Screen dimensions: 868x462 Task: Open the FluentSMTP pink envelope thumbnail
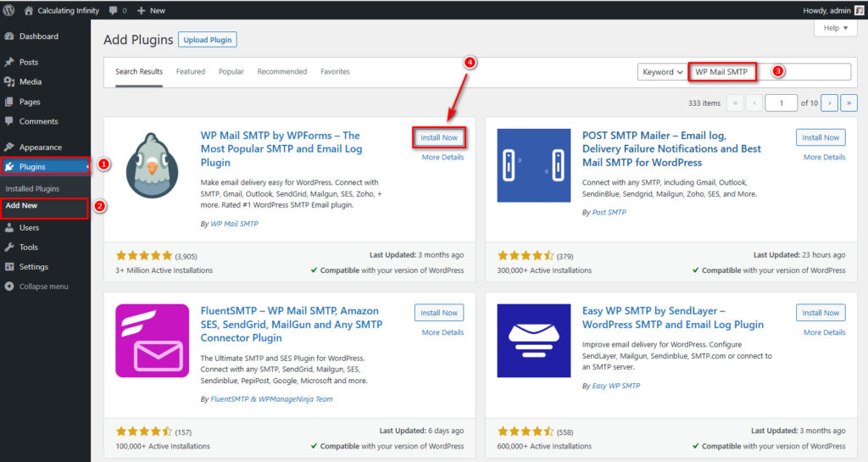[153, 341]
